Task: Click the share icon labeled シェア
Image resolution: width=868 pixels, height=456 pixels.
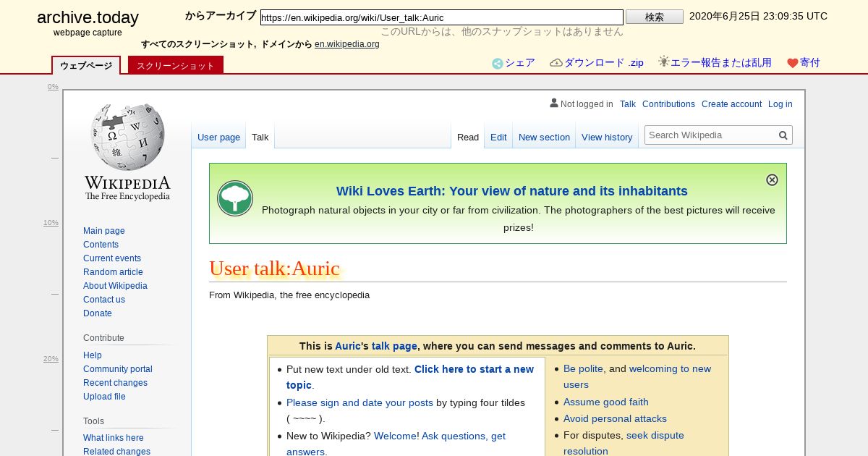Action: [498, 63]
